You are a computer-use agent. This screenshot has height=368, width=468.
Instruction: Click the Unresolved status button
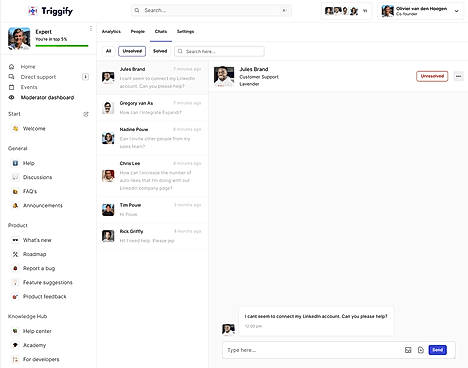pyautogui.click(x=432, y=76)
